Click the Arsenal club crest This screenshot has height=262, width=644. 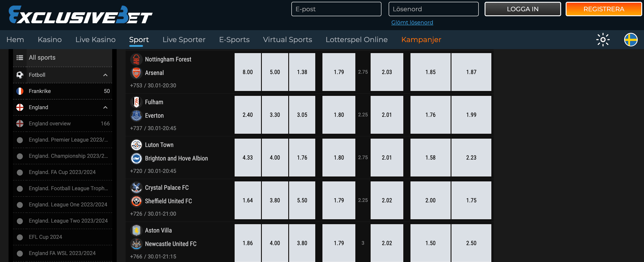tap(136, 73)
